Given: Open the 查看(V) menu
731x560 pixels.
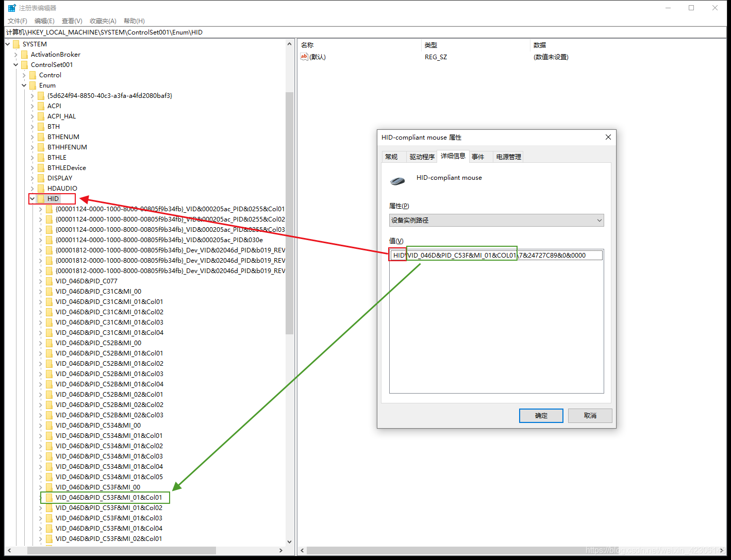Looking at the screenshot, I should click(72, 21).
